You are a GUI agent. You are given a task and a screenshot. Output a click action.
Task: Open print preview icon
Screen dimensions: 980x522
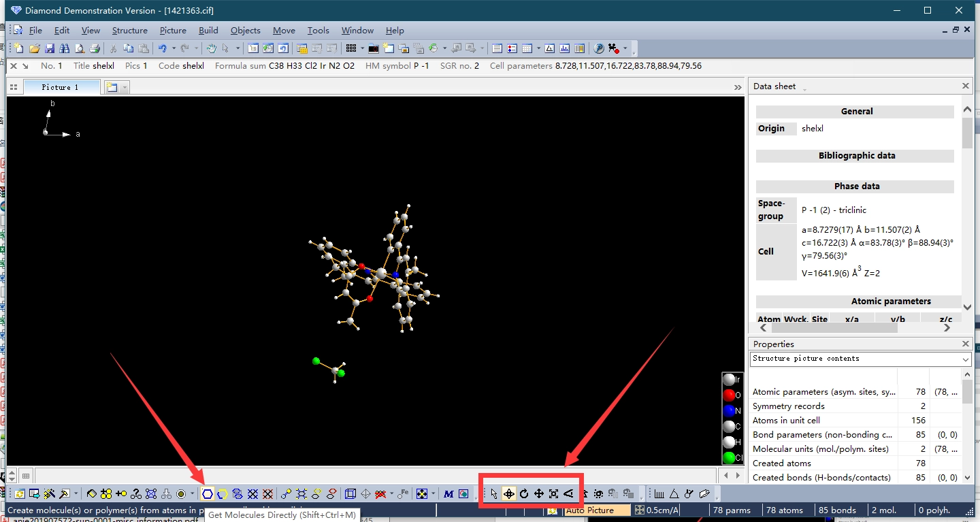tap(80, 48)
